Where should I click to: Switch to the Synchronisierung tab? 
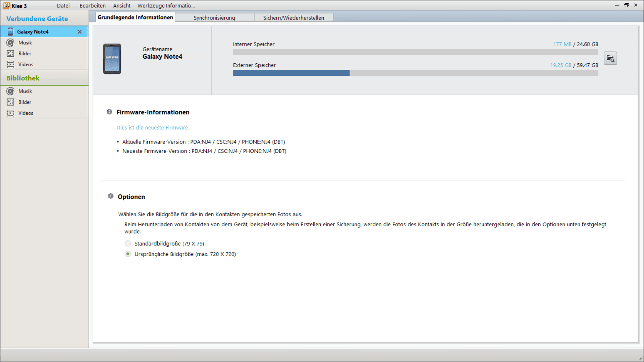coord(214,18)
